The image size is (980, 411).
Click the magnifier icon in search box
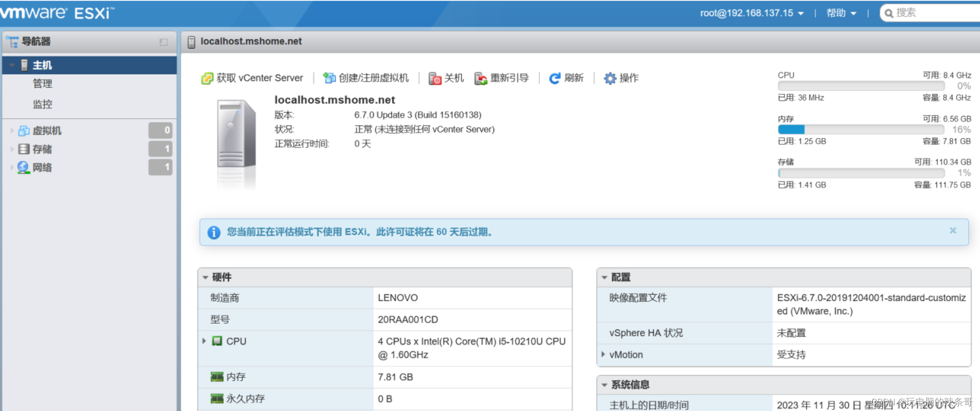point(889,13)
